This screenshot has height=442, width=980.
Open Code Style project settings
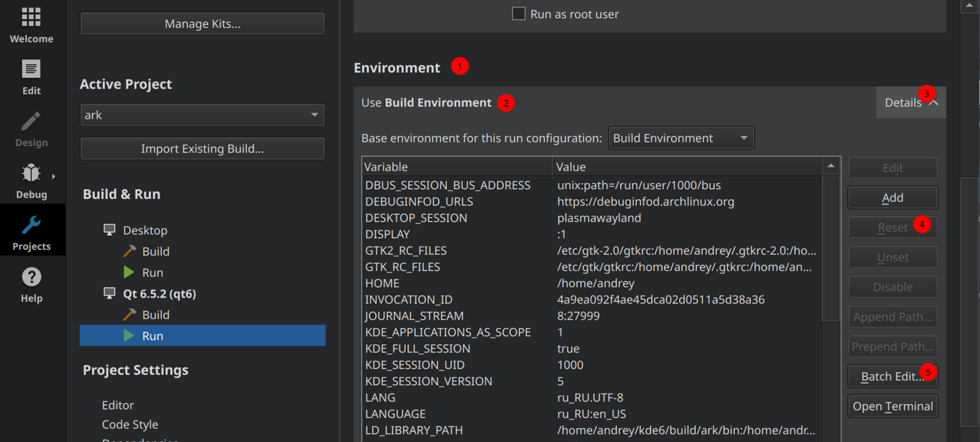pos(130,424)
